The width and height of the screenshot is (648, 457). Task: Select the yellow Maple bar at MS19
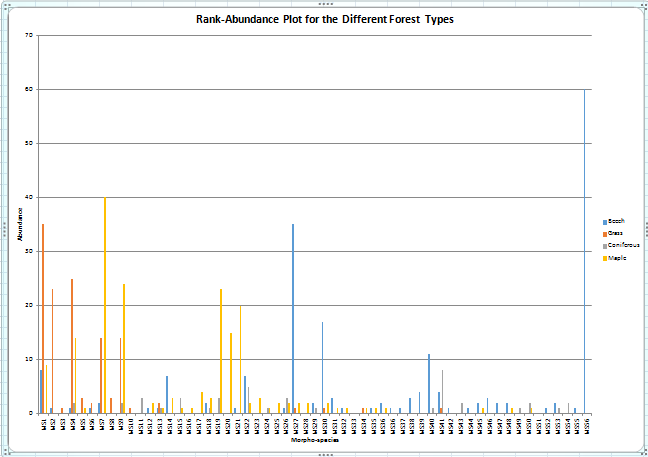221,351
